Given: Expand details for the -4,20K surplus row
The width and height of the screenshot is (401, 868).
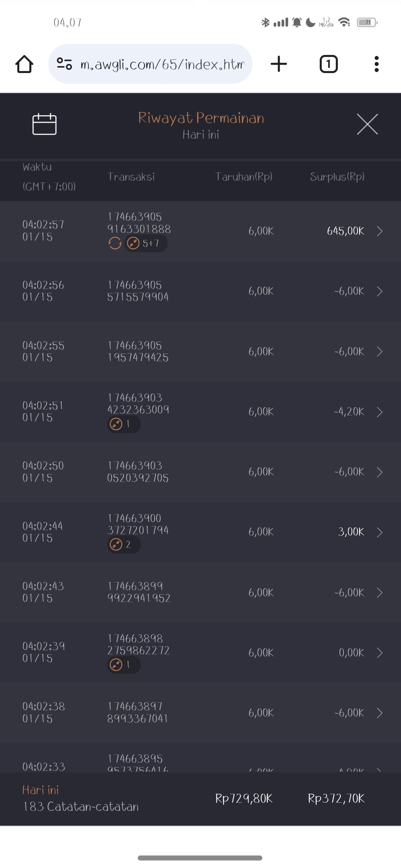Looking at the screenshot, I should (x=379, y=412).
